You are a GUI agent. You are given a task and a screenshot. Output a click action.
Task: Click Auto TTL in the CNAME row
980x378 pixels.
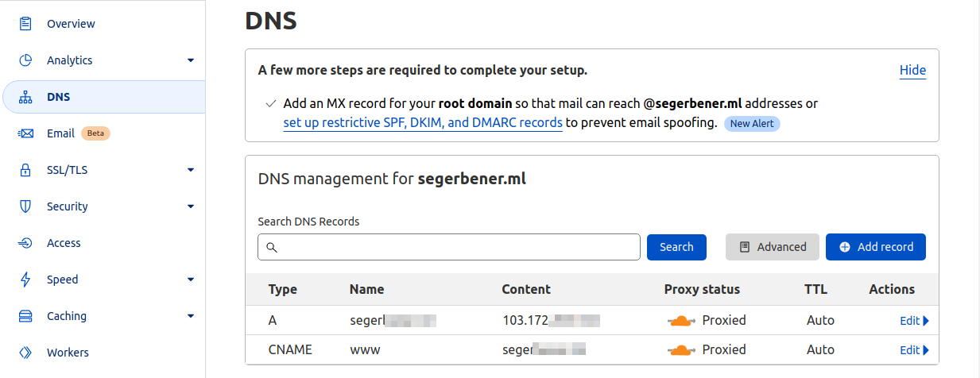(x=820, y=349)
